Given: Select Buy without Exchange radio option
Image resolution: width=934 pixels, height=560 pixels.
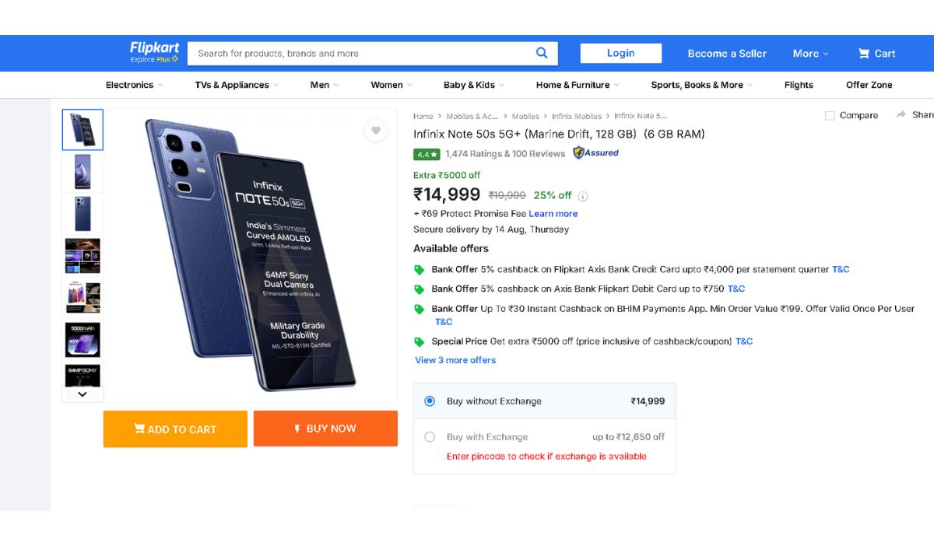Looking at the screenshot, I should [430, 401].
